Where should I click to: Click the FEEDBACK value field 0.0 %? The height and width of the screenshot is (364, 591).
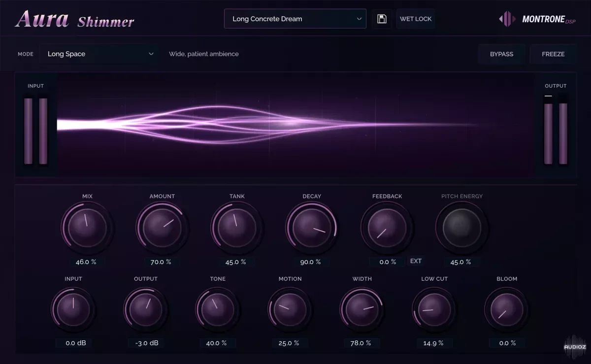click(x=387, y=262)
